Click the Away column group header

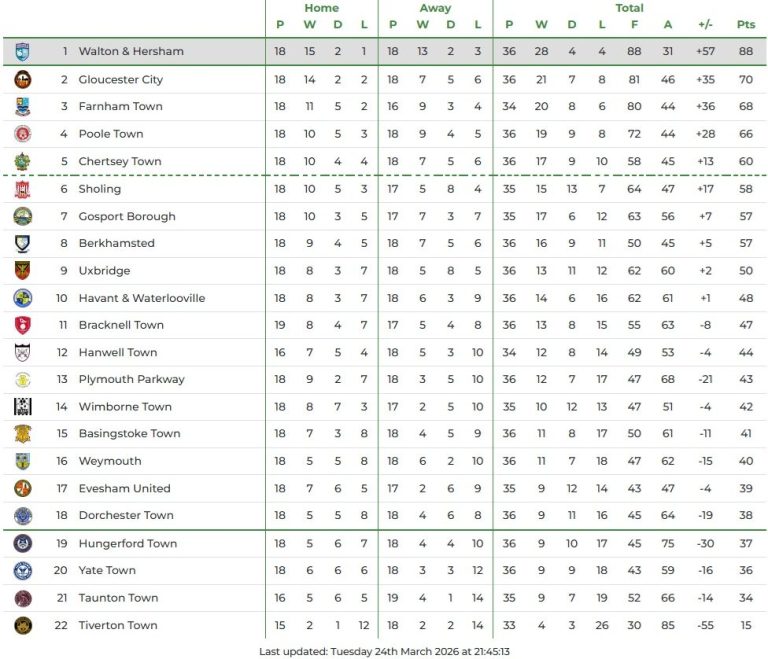coord(435,8)
